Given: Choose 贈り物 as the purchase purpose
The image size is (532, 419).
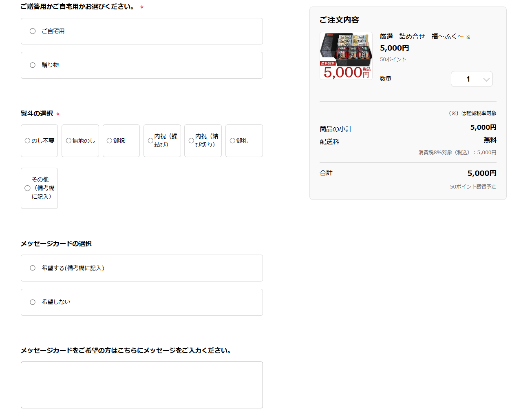Looking at the screenshot, I should [33, 65].
